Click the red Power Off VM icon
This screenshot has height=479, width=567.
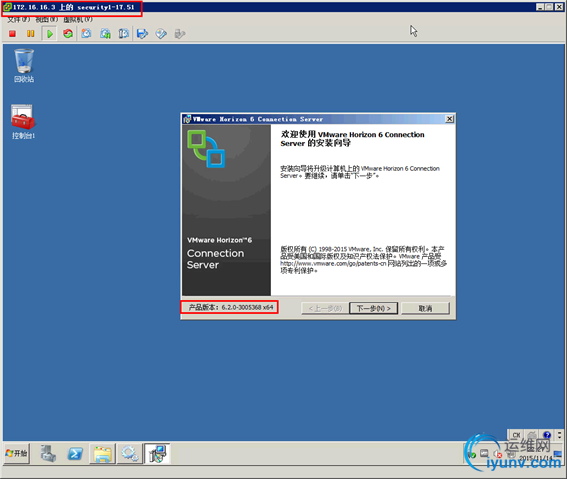pyautogui.click(x=12, y=34)
